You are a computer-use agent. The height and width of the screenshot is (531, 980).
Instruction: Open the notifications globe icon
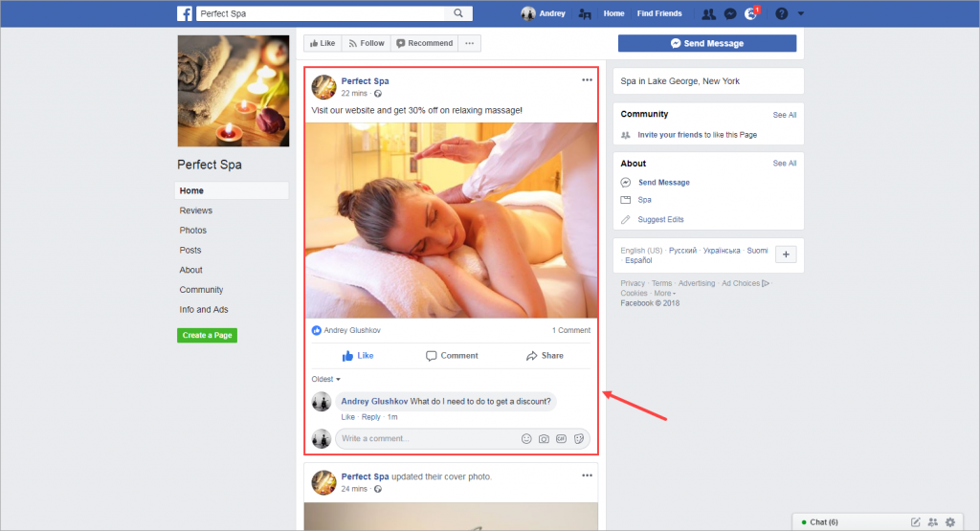750,13
